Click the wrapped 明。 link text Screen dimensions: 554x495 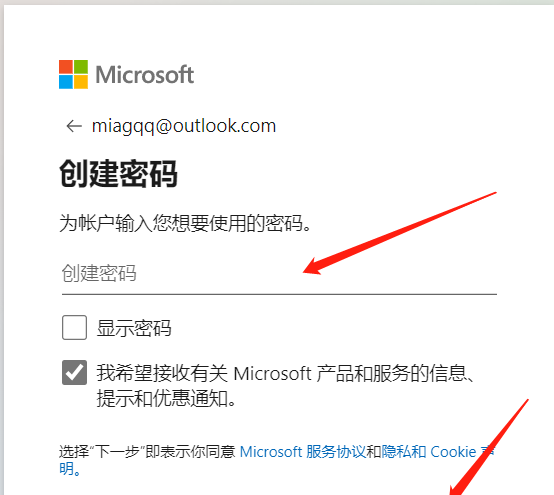[70, 469]
